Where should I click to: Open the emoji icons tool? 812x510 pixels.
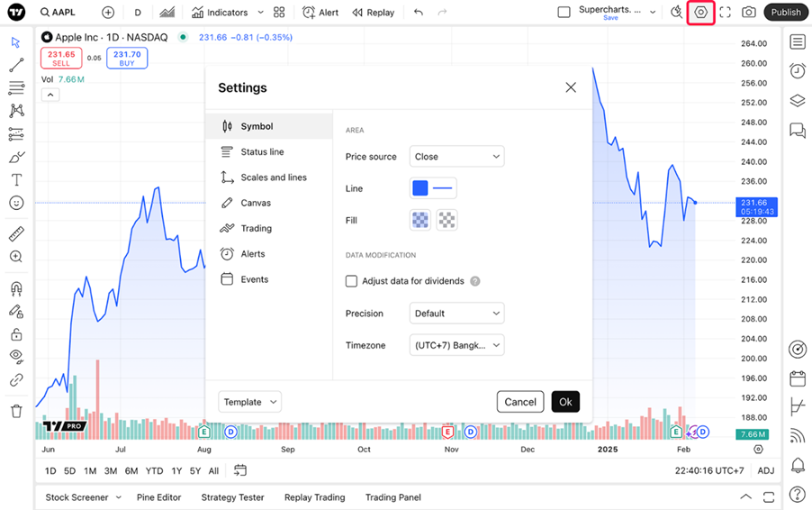16,203
